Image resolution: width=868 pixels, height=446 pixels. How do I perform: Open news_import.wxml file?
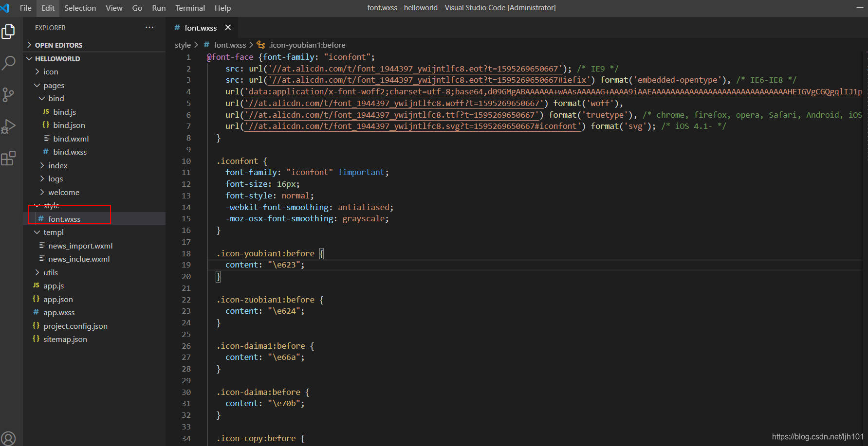click(x=80, y=246)
